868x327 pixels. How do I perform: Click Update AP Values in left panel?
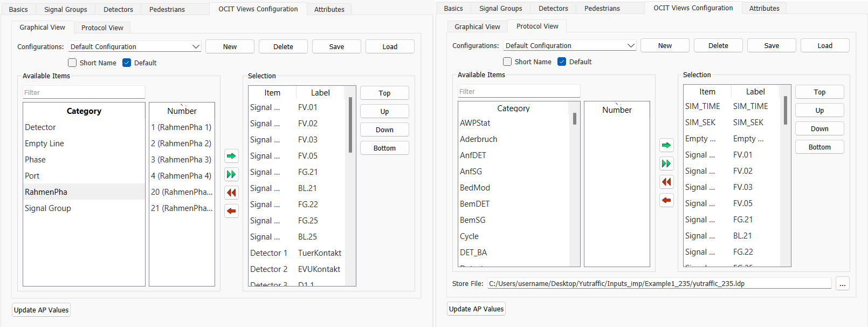[x=42, y=310]
